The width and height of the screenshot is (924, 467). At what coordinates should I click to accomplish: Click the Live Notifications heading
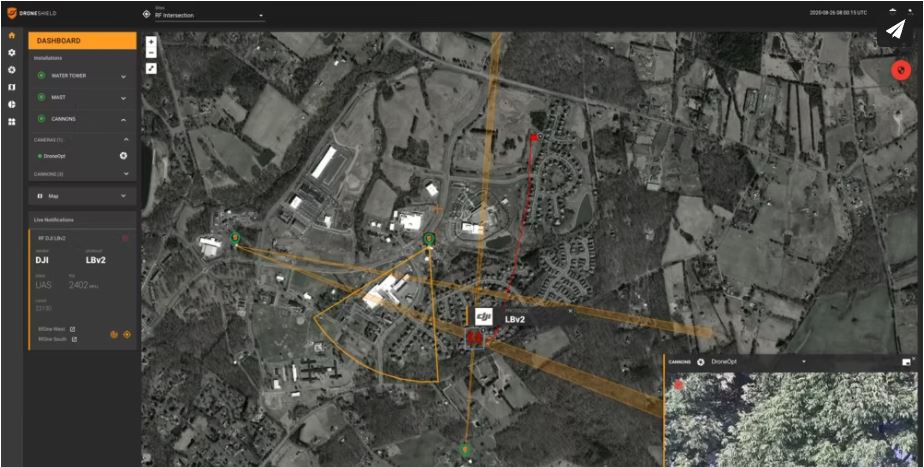54,220
